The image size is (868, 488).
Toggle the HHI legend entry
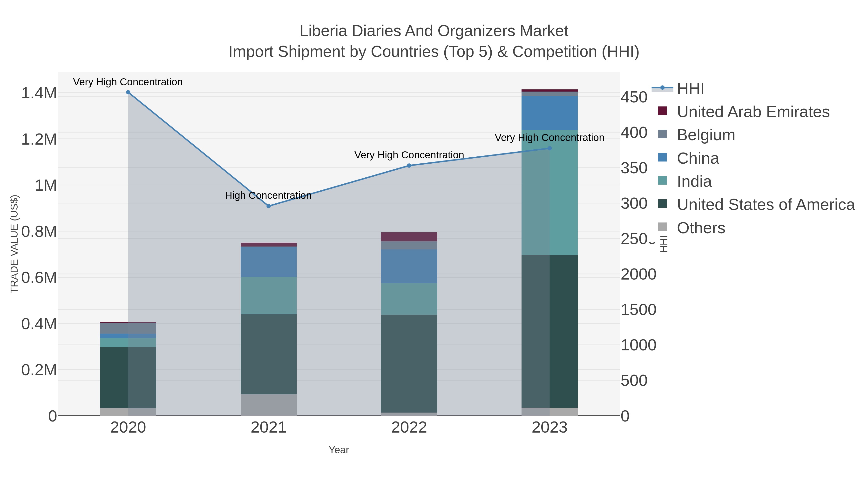[678, 88]
